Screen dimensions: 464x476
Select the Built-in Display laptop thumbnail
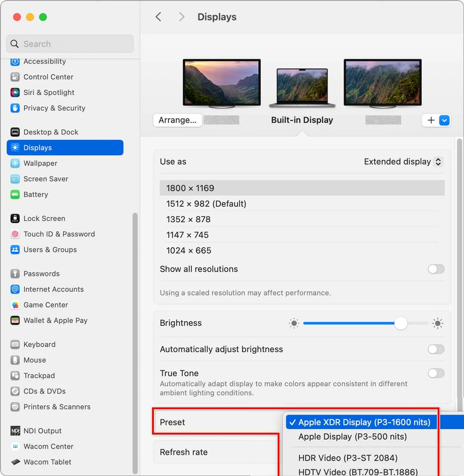tap(302, 87)
